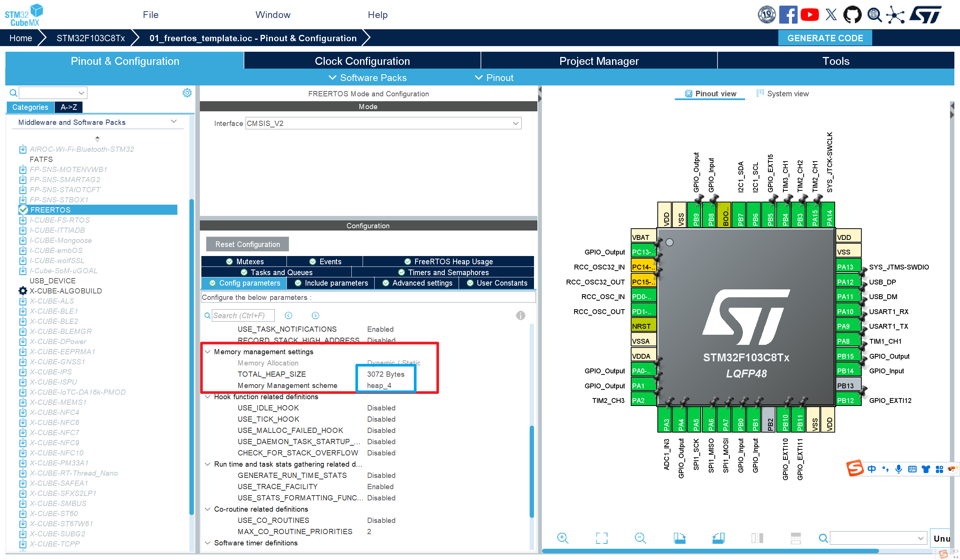This screenshot has height=560, width=960.
Task: Switch to System view
Action: tap(782, 94)
